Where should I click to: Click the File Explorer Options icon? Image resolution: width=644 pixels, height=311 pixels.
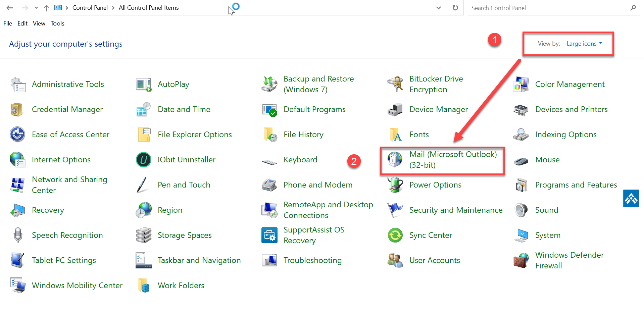(144, 135)
